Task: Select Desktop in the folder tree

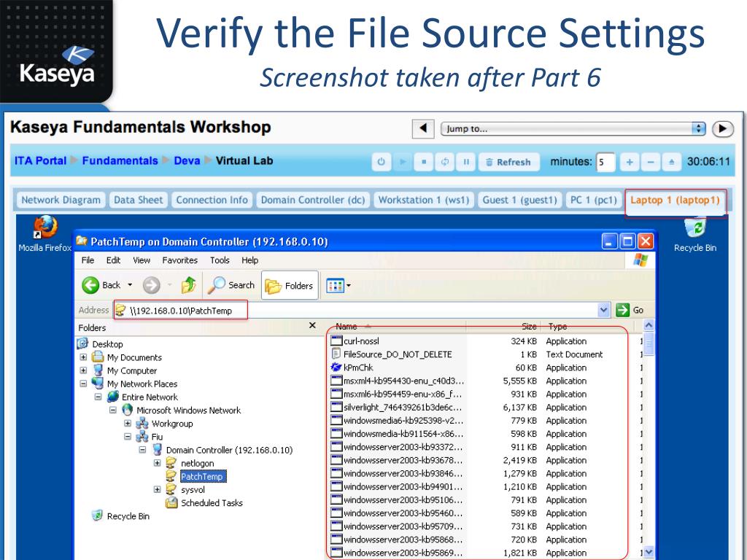Action: pyautogui.click(x=107, y=344)
